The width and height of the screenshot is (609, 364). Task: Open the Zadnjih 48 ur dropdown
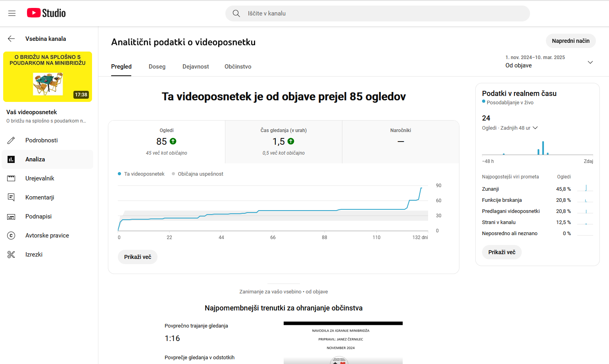coord(535,128)
